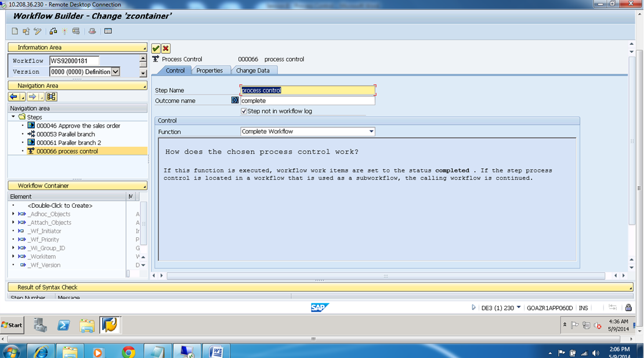Click the Syntax Check pencil icon in toolbar
The height and width of the screenshot is (358, 644).
click(38, 31)
